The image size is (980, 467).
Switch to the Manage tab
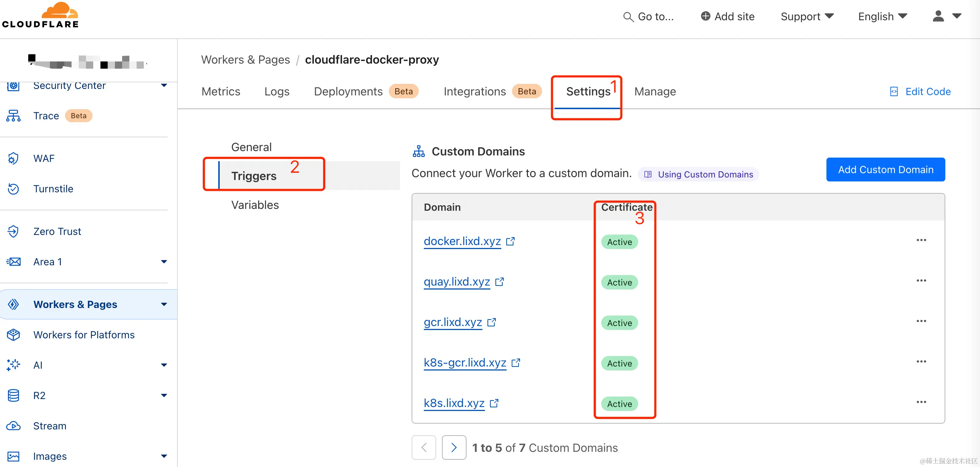[655, 92]
